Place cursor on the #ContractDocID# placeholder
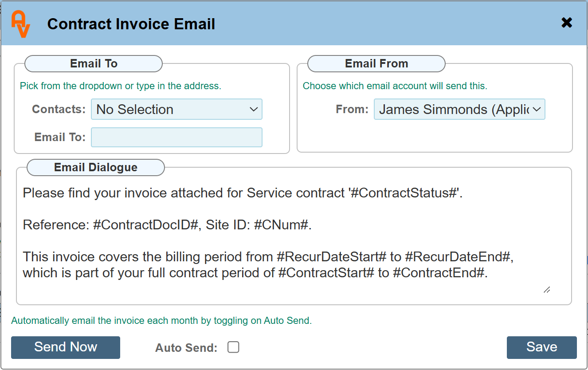This screenshot has height=370, width=588. tap(145, 225)
